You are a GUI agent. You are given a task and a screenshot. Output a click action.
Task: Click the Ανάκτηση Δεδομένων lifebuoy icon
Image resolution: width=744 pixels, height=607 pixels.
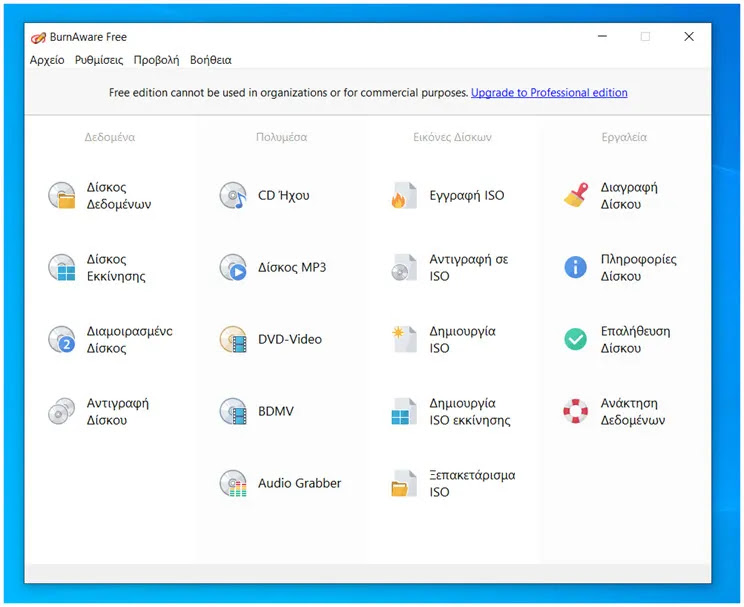(x=576, y=411)
